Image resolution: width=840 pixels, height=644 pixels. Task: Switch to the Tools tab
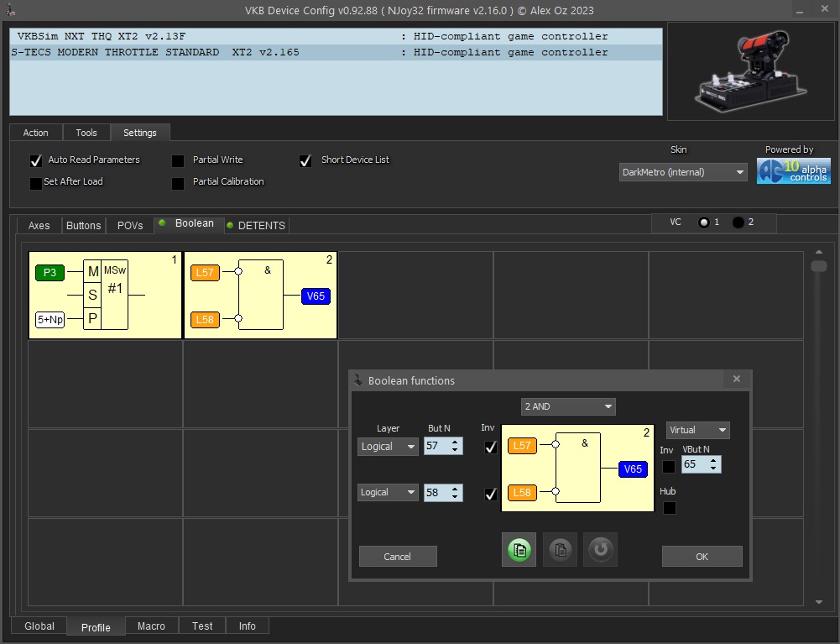pyautogui.click(x=86, y=133)
